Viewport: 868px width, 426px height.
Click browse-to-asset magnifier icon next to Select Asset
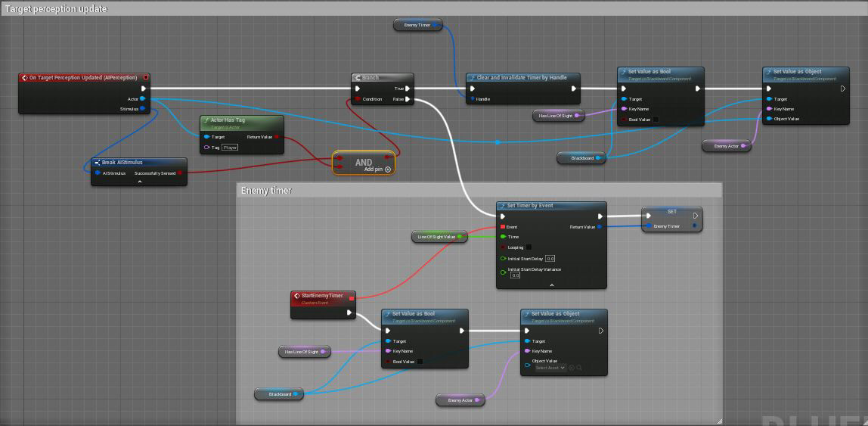pyautogui.click(x=579, y=367)
